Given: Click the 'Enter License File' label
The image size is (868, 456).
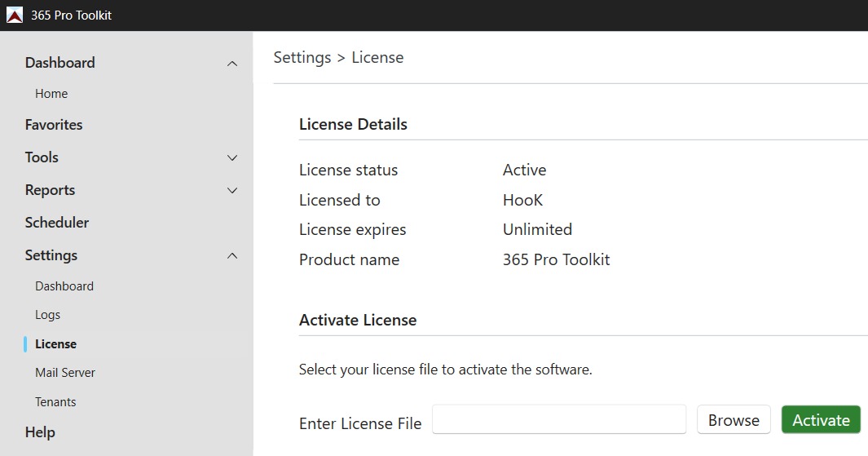Looking at the screenshot, I should (x=360, y=424).
